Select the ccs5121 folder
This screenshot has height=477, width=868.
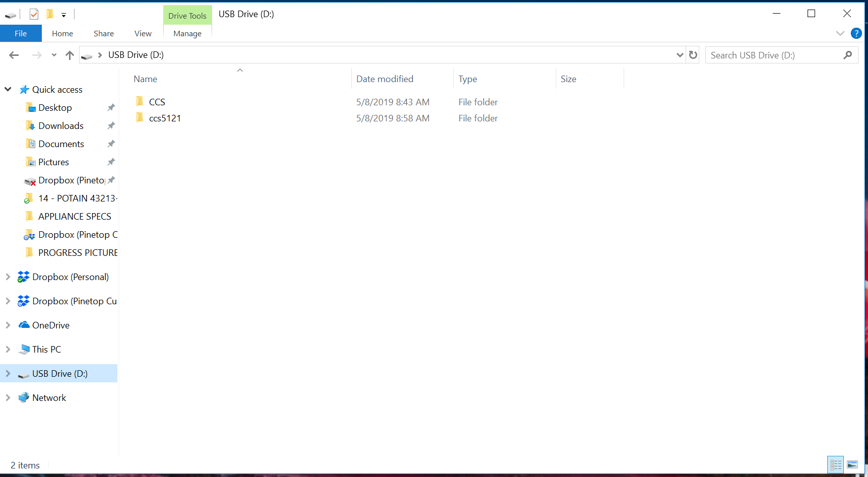[x=165, y=118]
